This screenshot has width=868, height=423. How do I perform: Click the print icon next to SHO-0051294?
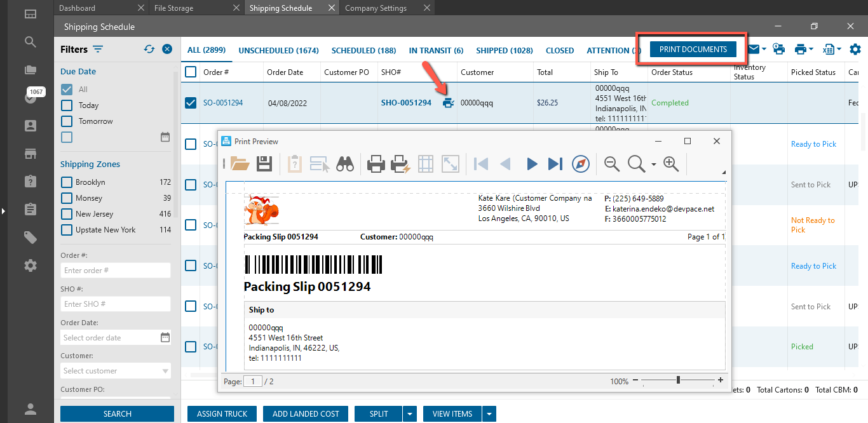click(x=448, y=103)
